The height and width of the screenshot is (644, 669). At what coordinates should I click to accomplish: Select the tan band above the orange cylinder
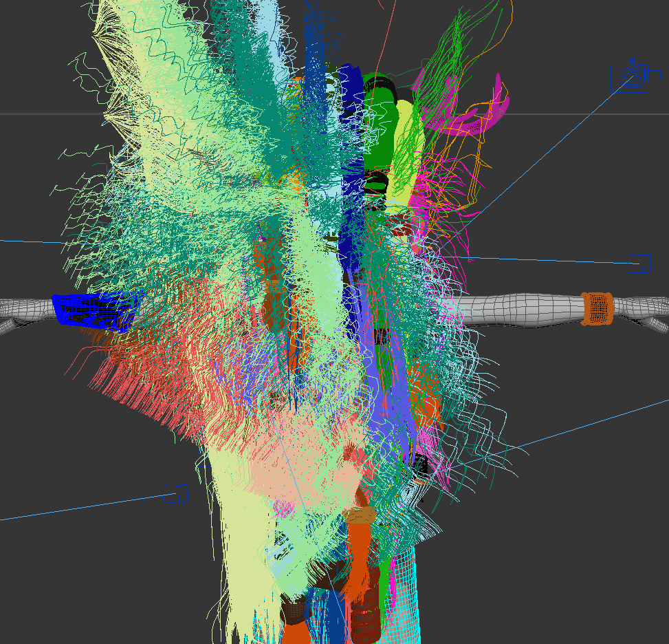(360, 515)
